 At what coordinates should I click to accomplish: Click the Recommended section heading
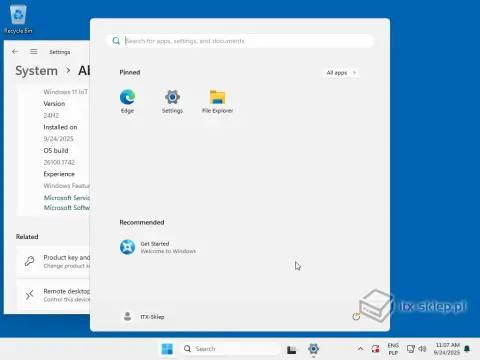(x=142, y=222)
